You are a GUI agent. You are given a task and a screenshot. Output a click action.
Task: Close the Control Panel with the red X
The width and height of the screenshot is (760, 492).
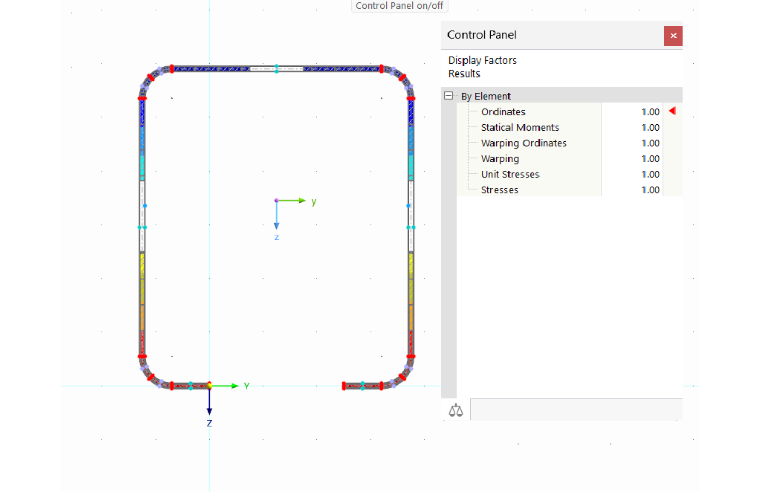pos(673,36)
